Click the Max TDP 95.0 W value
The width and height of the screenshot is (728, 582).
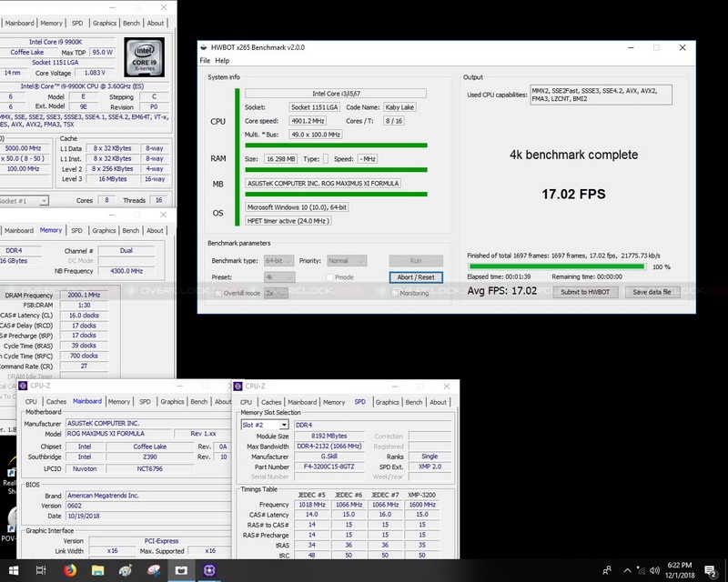102,53
